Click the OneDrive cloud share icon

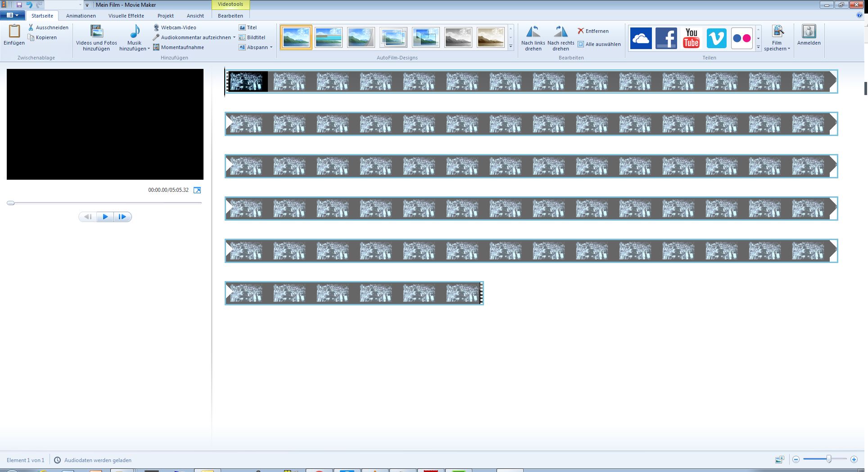(641, 38)
